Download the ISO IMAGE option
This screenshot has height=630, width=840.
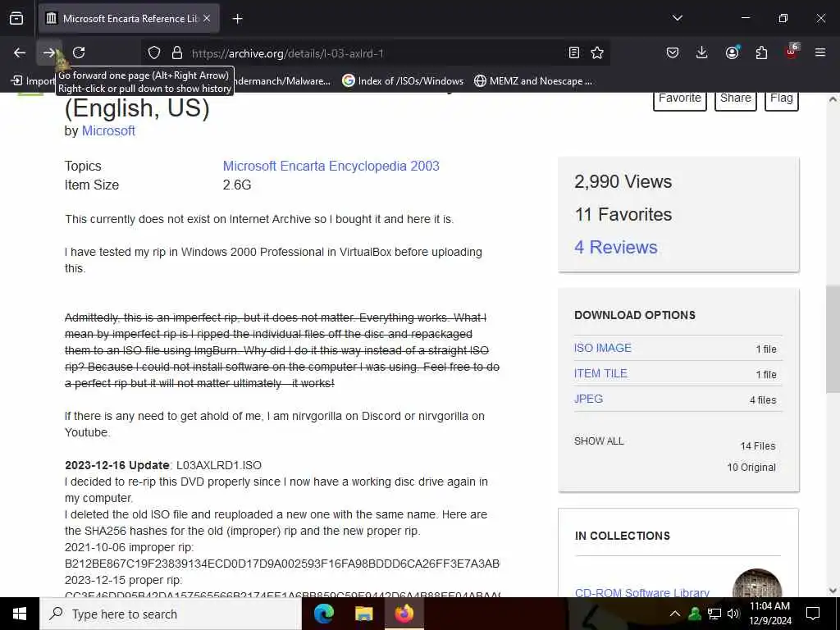[x=603, y=348]
